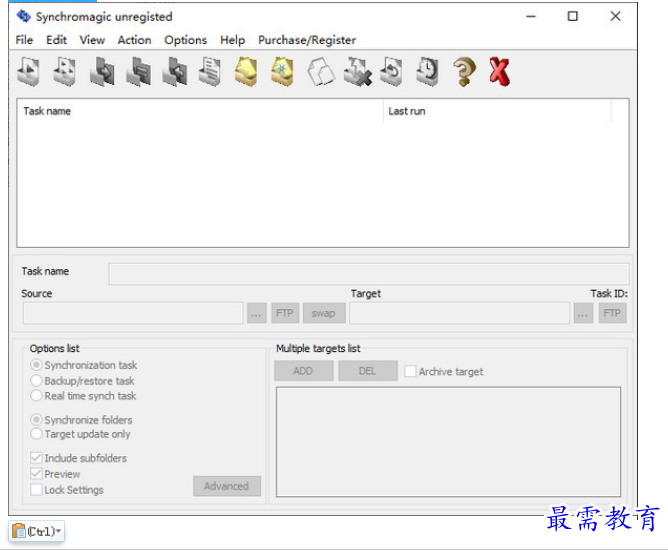668x550 pixels.
Task: Click the Last run column header
Action: (x=497, y=111)
